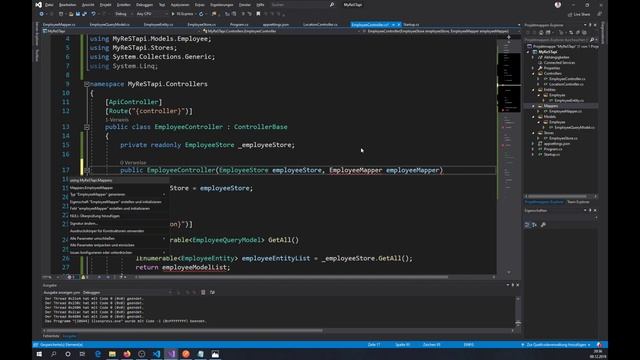Collapse the Stores folder in Solution Explorer
Viewport: 640px width, 360px height.
coord(533,133)
